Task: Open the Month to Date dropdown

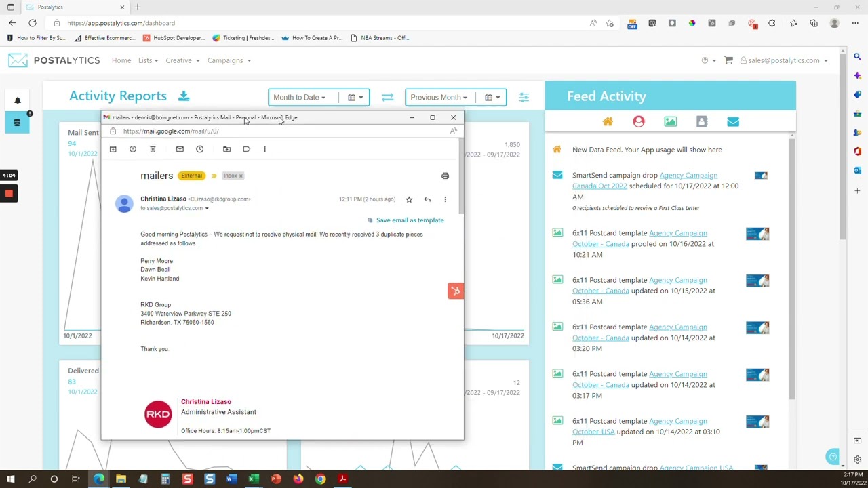Action: point(299,98)
